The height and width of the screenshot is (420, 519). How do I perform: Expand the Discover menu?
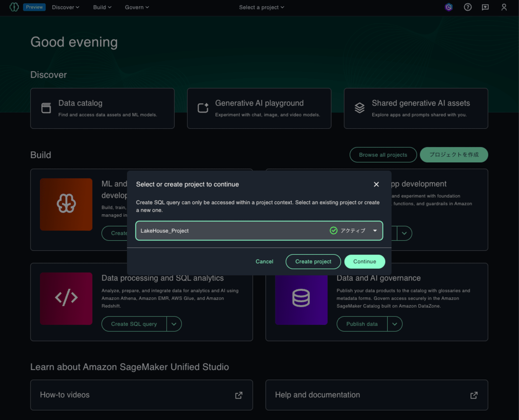(x=65, y=7)
